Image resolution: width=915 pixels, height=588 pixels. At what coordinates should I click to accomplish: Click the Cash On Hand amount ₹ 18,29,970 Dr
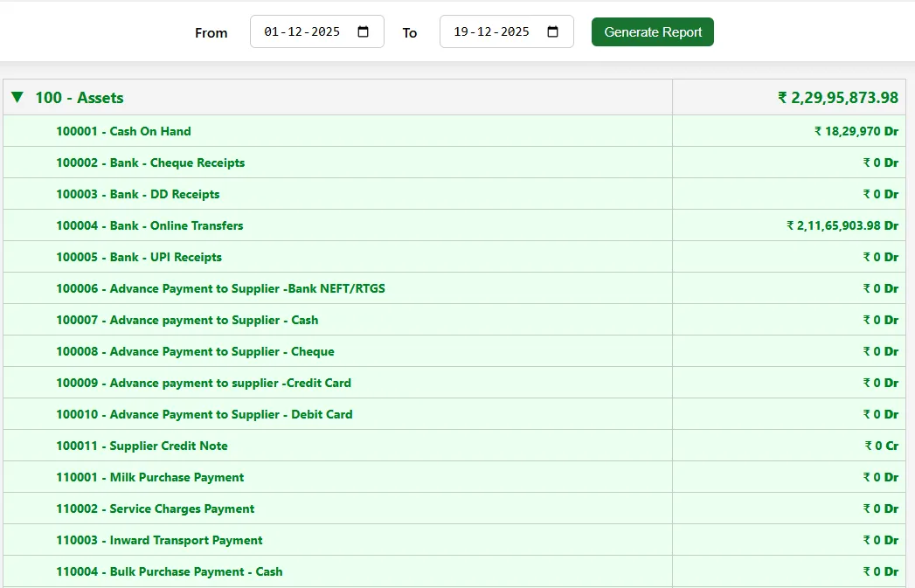point(856,131)
